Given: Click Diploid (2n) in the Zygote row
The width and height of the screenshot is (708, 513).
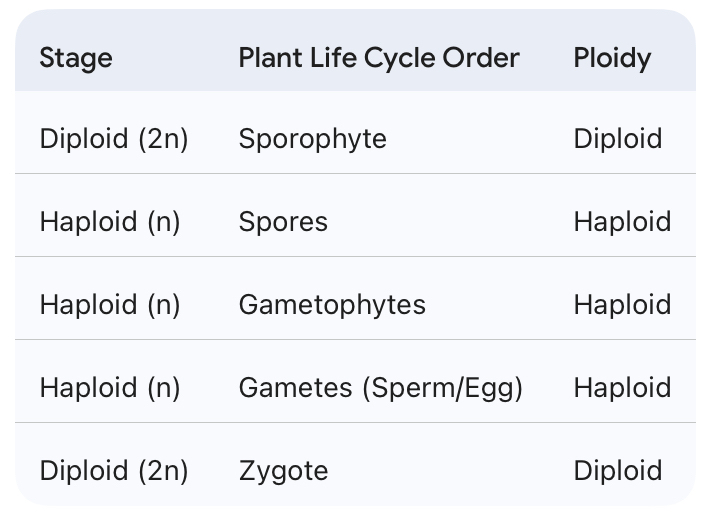Looking at the screenshot, I should pos(114,470).
